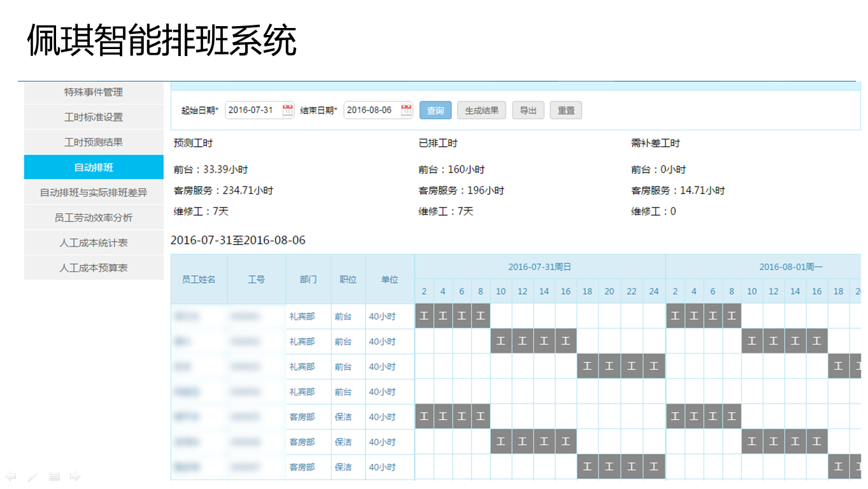Click the 员工姓名 column header
Image resolution: width=868 pixels, height=489 pixels.
tap(199, 280)
